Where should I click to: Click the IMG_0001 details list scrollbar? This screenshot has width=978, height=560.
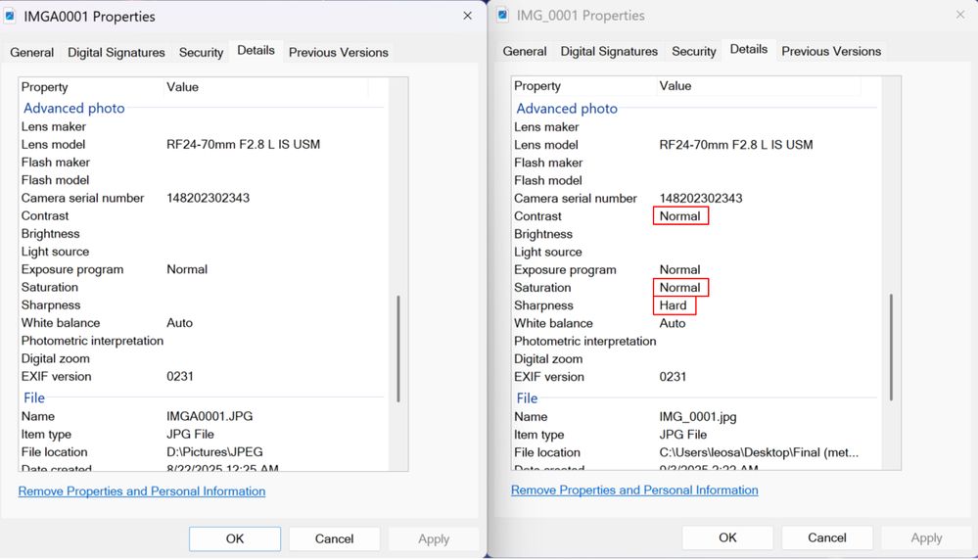pos(890,346)
